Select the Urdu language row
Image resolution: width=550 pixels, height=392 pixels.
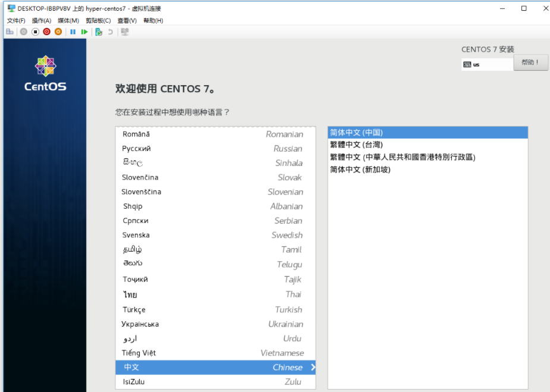(x=215, y=338)
